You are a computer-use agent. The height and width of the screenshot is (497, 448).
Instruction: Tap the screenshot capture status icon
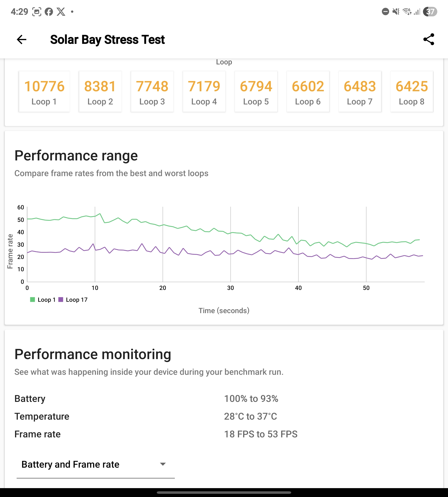(37, 12)
